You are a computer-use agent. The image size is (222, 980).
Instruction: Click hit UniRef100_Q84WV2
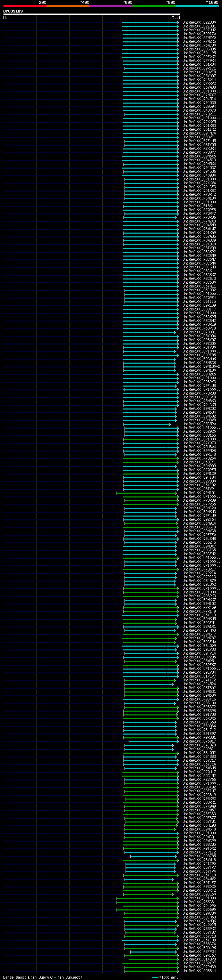[199, 879]
